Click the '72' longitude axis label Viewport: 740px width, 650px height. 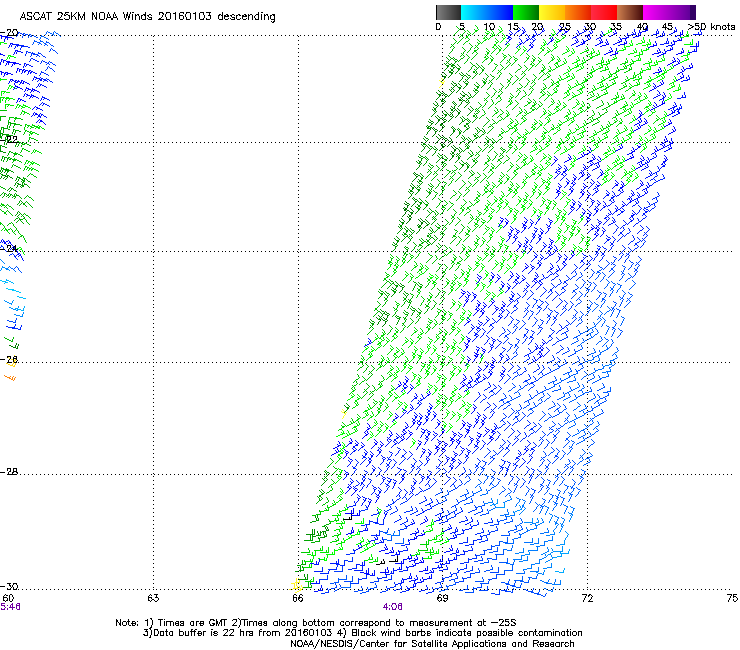tap(587, 598)
